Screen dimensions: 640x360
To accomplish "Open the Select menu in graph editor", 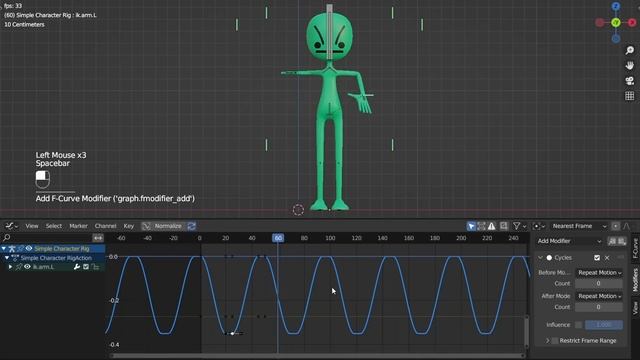I will coord(53,226).
